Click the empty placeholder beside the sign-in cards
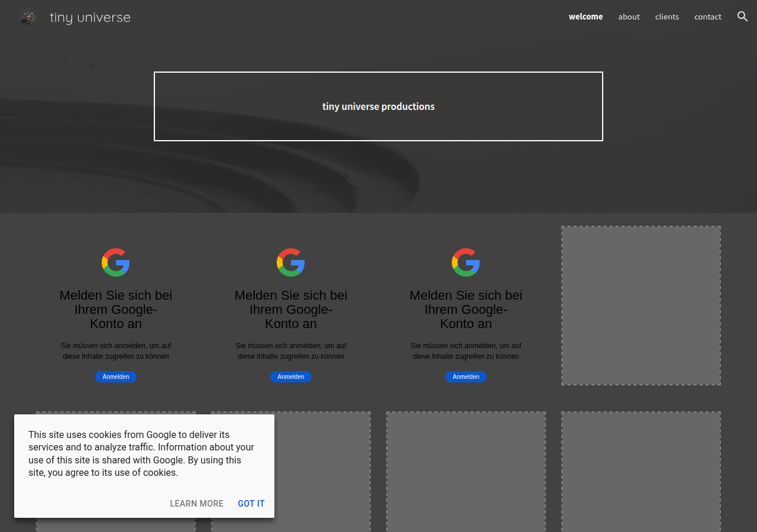Viewport: 757px width, 532px height. pos(641,306)
